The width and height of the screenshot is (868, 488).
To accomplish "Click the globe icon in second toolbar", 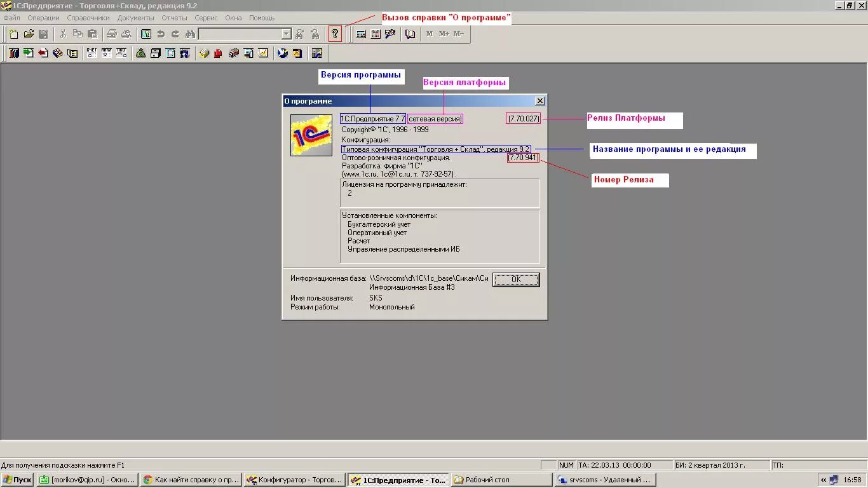I will [283, 53].
